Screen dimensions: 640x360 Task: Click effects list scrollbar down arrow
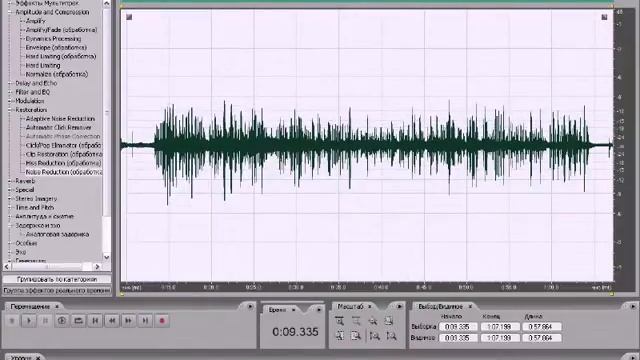tap(107, 257)
